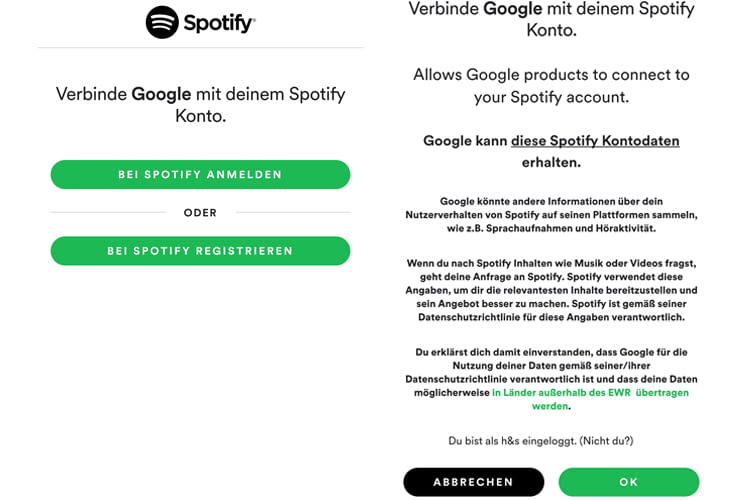
Task: Click the left 'Verbinde Google mit deinem Spotify Konto' heading
Action: point(200,105)
